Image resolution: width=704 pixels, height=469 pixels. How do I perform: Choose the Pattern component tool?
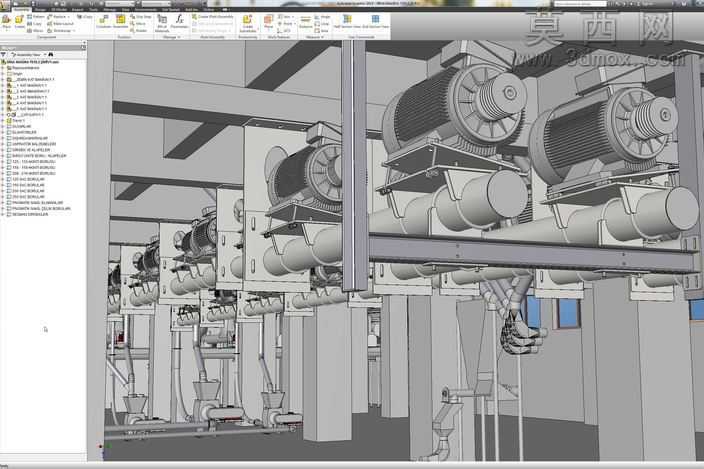point(35,17)
